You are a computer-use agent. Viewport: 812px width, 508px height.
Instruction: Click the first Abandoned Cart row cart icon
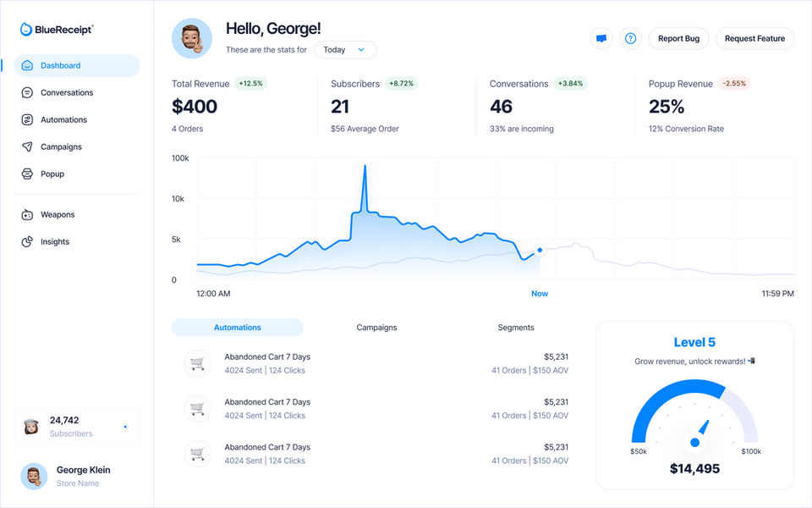[x=197, y=363]
